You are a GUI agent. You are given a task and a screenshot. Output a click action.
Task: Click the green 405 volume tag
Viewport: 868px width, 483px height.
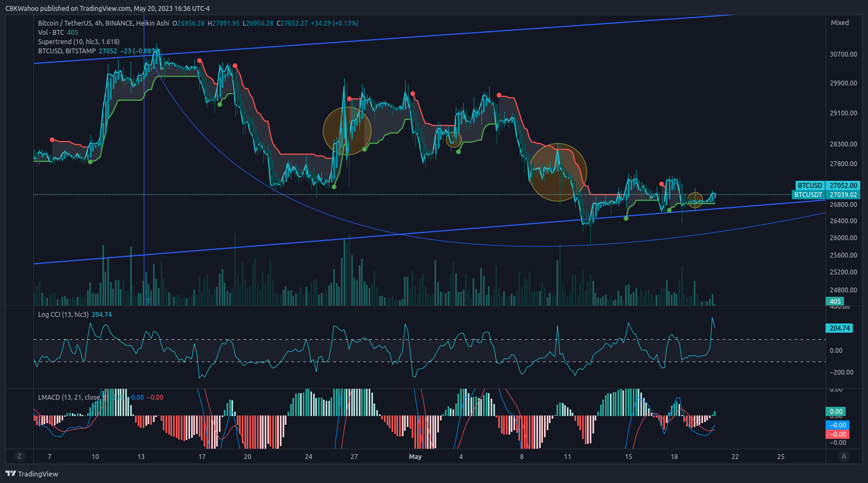(836, 302)
